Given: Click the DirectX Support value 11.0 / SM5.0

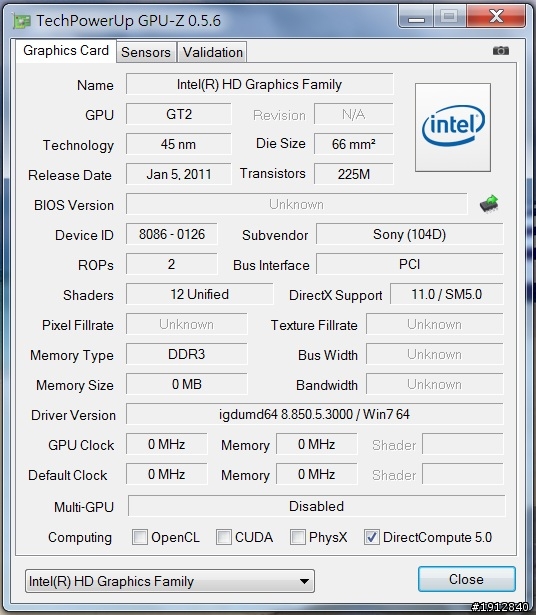Looking at the screenshot, I should pyautogui.click(x=447, y=294).
